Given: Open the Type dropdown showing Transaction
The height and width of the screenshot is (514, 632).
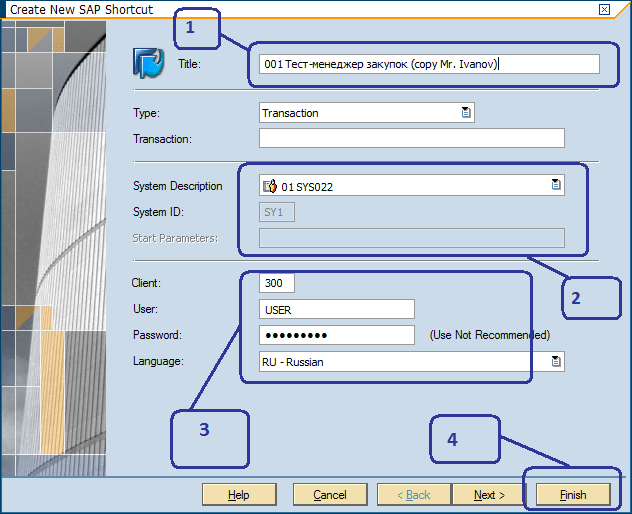Looking at the screenshot, I should click(x=466, y=113).
